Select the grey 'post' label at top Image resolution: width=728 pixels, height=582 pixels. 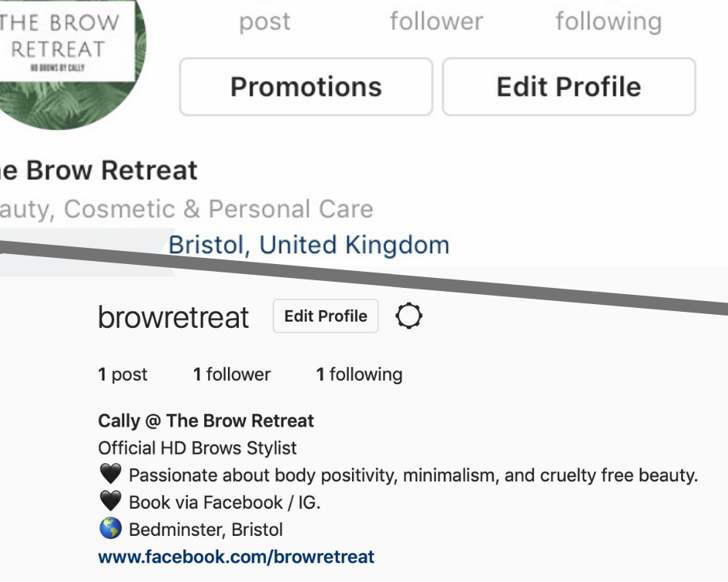pos(265,22)
